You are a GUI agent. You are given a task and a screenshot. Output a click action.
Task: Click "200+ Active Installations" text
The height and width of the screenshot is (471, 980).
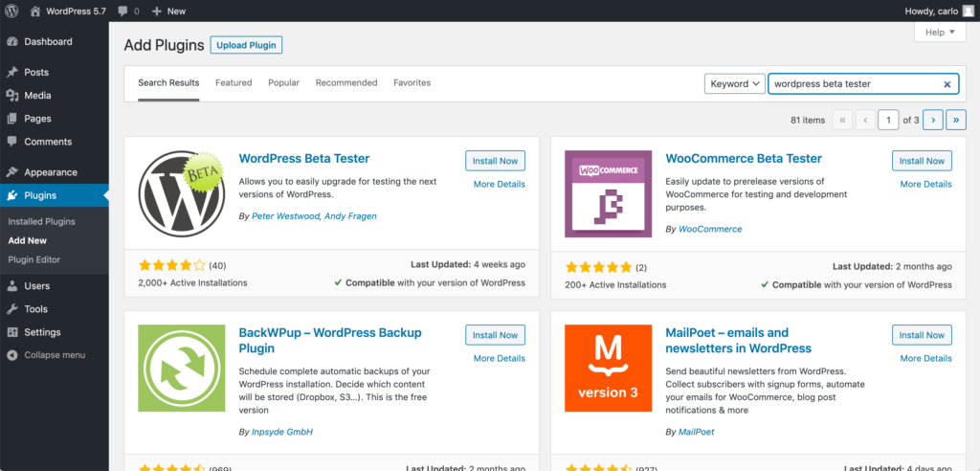(x=615, y=285)
